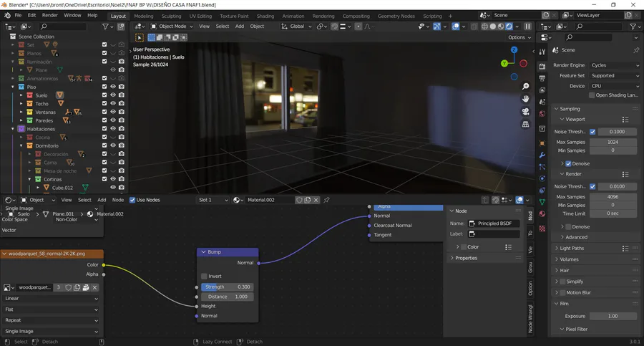644x346 pixels.
Task: Disable the Use Nodes checkbox
Action: click(x=131, y=200)
